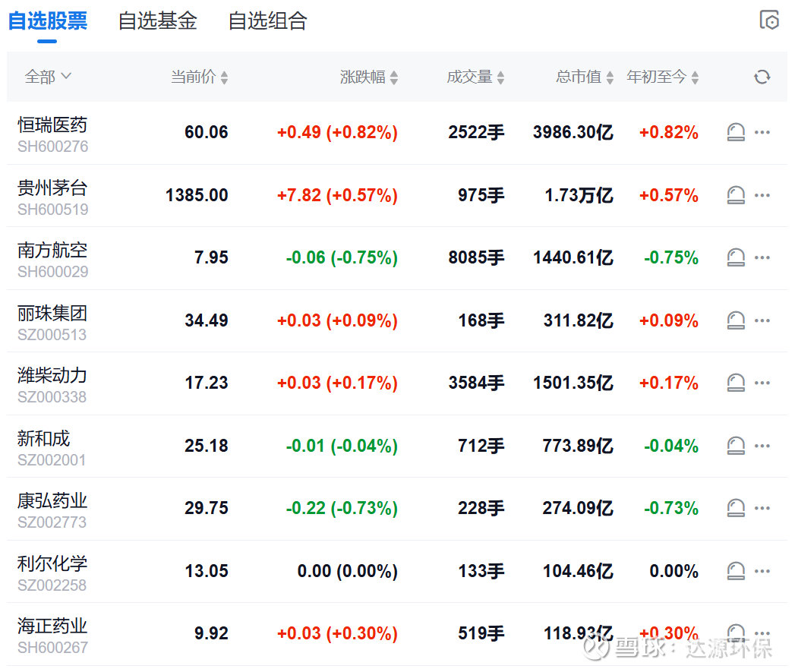This screenshot has height=672, width=795.
Task: Click stock code SH600029
Action: pyautogui.click(x=52, y=272)
